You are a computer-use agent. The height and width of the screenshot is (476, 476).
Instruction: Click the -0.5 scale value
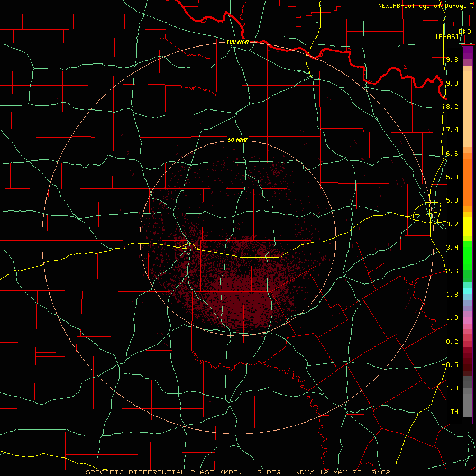point(450,364)
